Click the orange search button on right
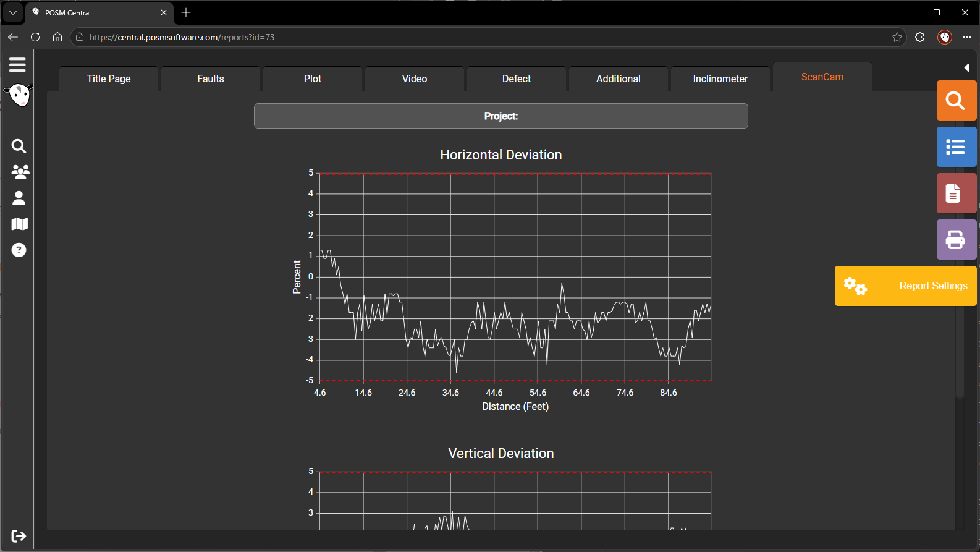 tap(956, 100)
